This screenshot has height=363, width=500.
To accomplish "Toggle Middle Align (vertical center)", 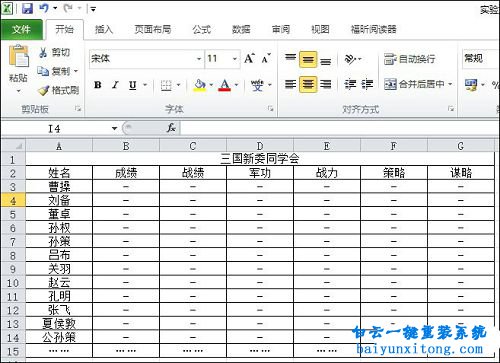I will coord(308,59).
